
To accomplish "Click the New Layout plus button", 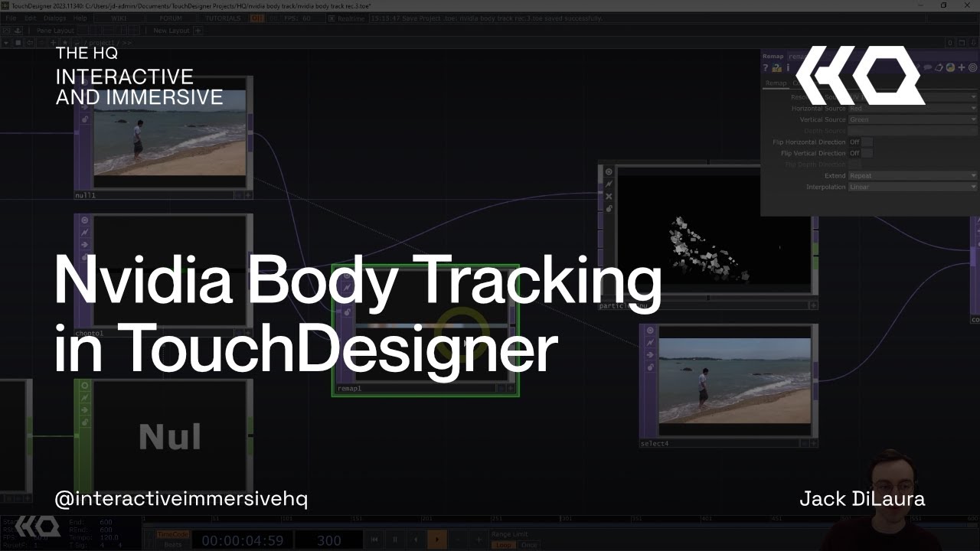I will (x=198, y=31).
